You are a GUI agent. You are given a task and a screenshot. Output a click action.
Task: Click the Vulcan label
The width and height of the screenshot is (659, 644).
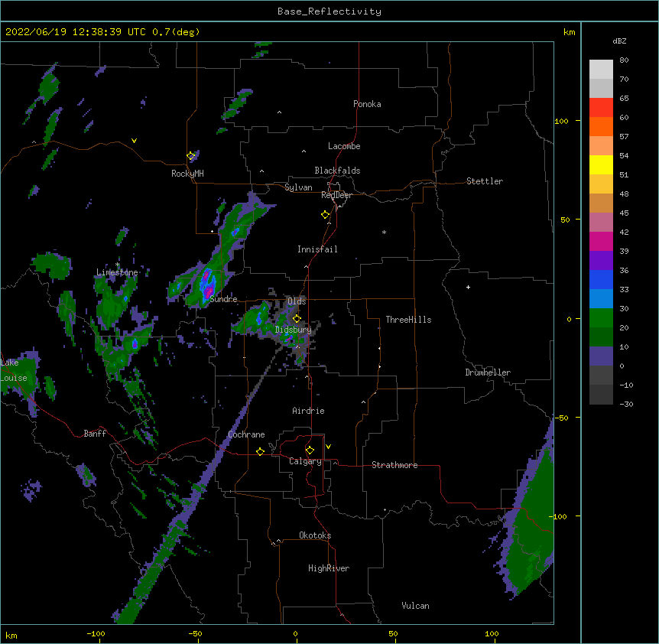415,606
